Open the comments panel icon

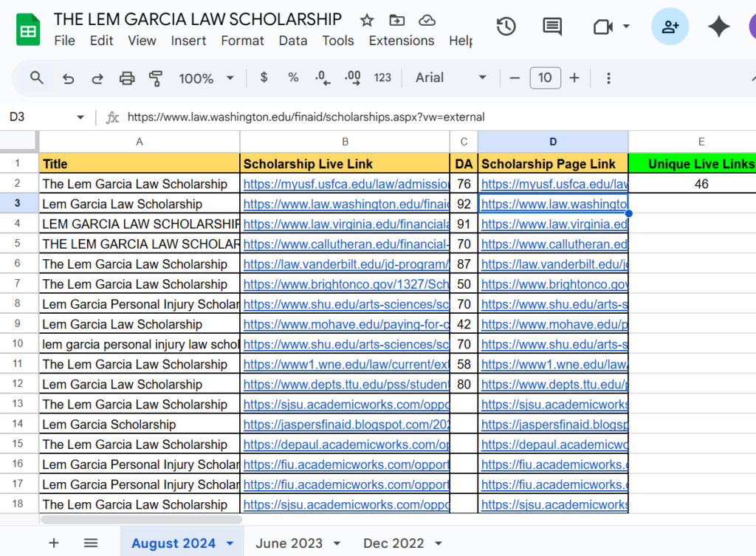click(551, 27)
